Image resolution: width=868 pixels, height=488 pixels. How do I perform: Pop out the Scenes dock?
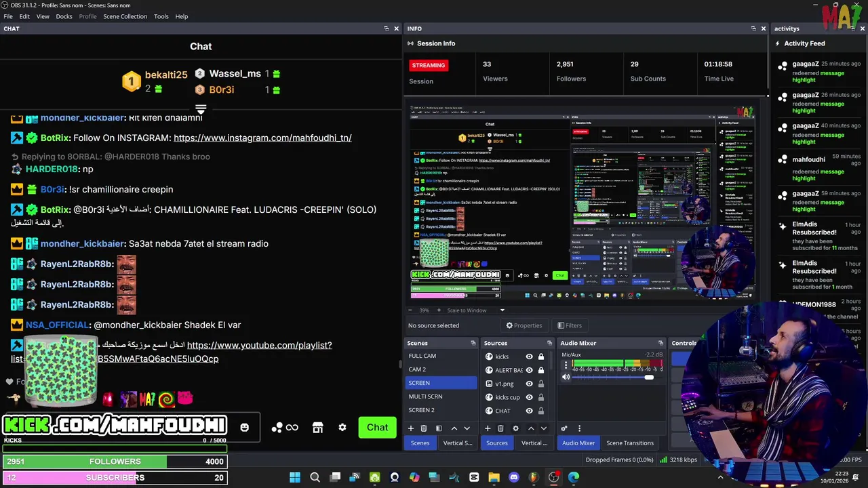473,343
